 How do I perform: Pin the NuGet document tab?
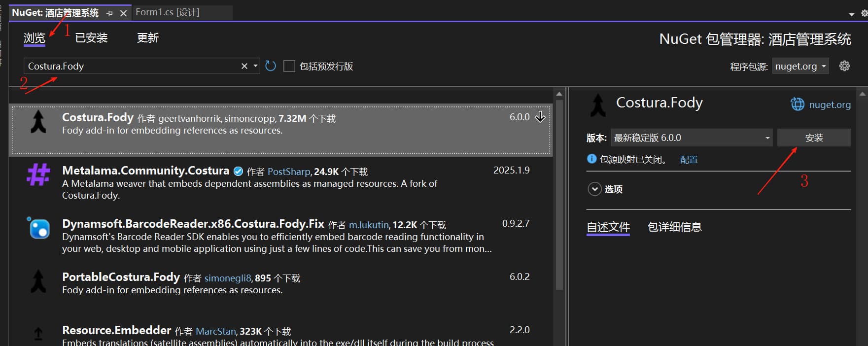tap(109, 13)
